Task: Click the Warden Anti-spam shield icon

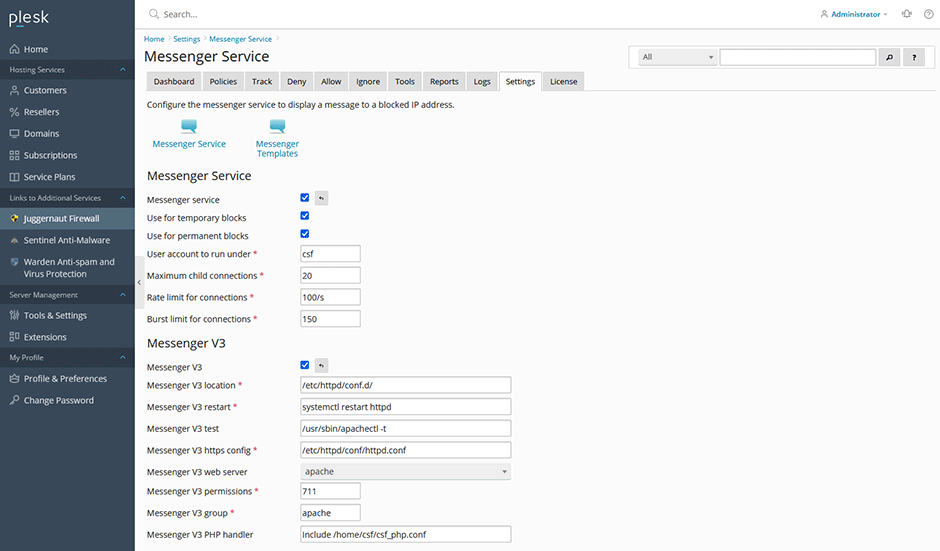Action: click(x=14, y=262)
